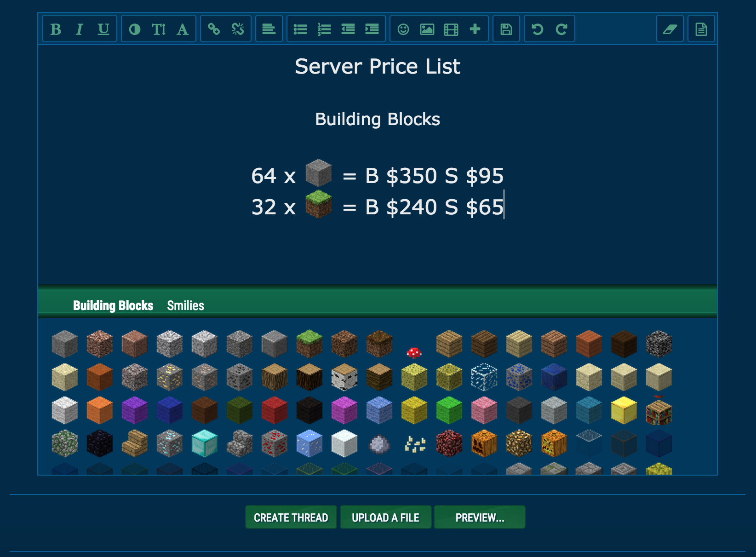The width and height of the screenshot is (756, 557).
Task: Insert the black wool block
Action: point(309,410)
